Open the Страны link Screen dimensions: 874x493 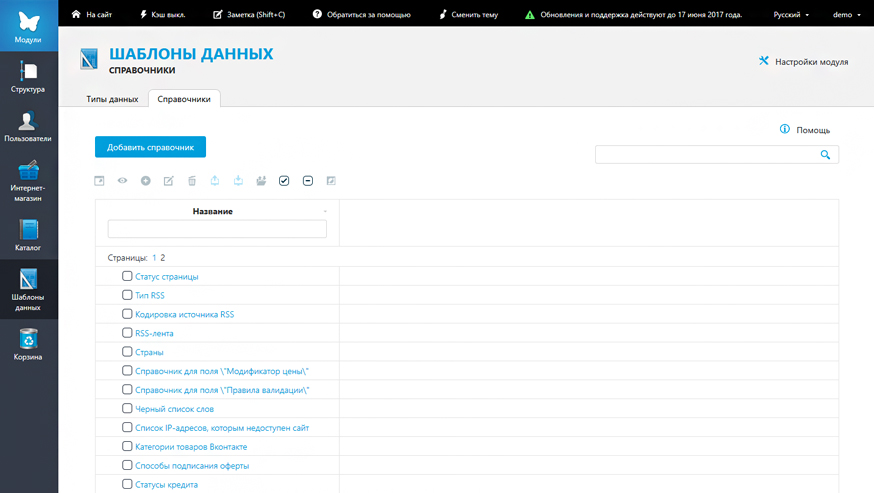pyautogui.click(x=149, y=352)
